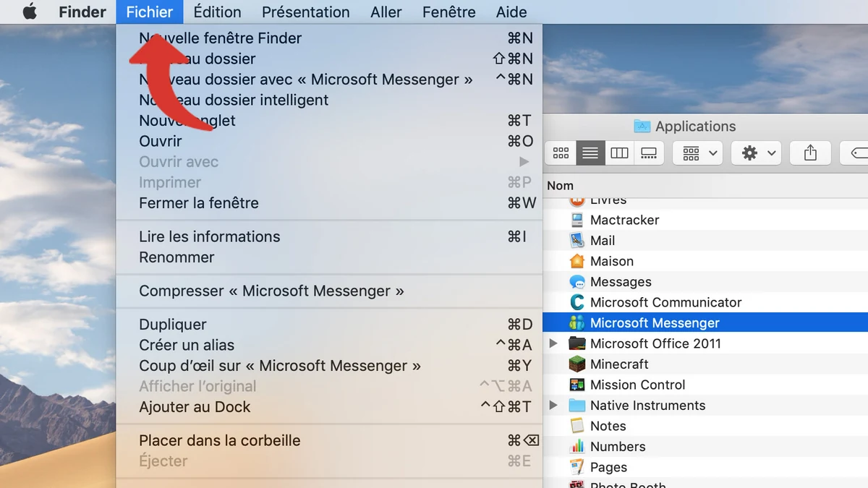
Task: Switch to Cover Flow view
Action: click(x=649, y=153)
